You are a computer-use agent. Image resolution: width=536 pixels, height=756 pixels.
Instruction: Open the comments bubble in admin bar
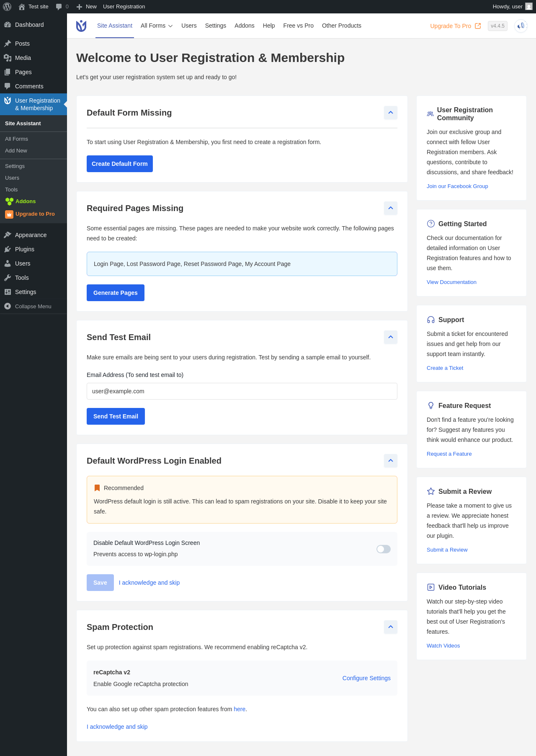[x=59, y=7]
